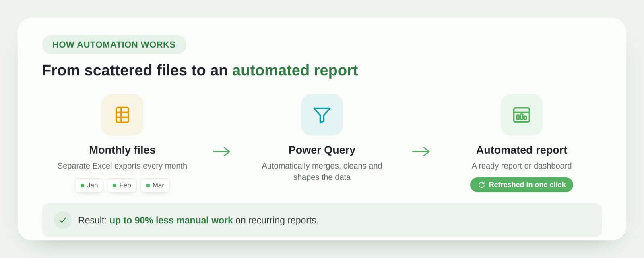Click the refresh icon in green button
The width and height of the screenshot is (644, 258).
pyautogui.click(x=481, y=185)
